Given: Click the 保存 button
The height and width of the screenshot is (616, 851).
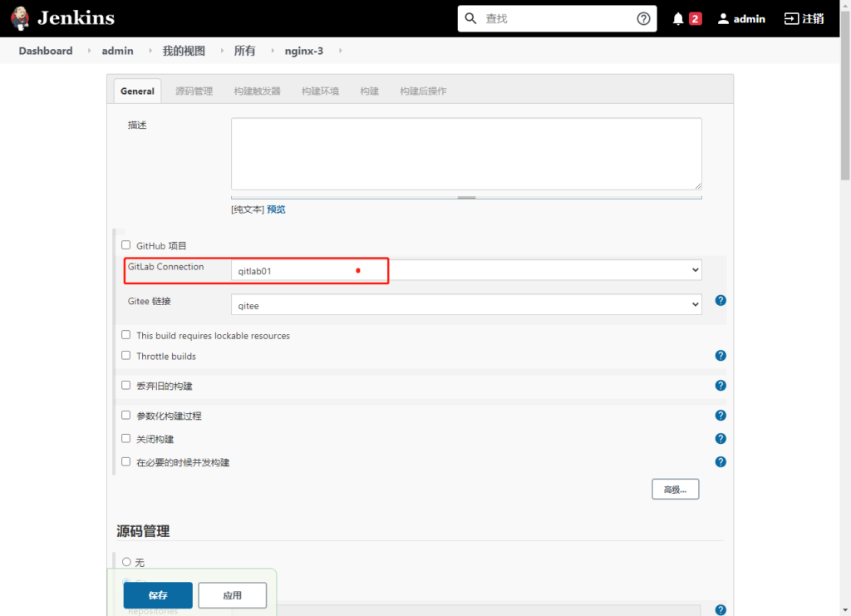Looking at the screenshot, I should (158, 595).
